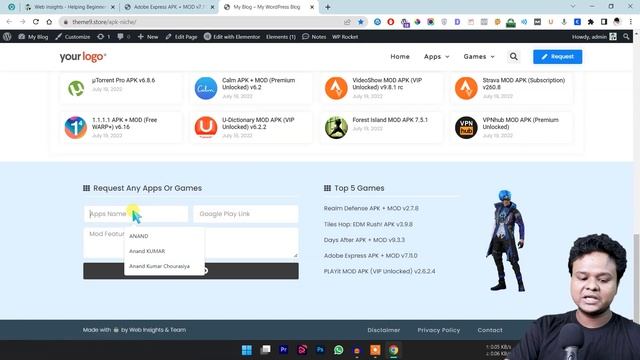640x360 pixels.
Task: Open updates counter in admin bar
Action: (104, 37)
